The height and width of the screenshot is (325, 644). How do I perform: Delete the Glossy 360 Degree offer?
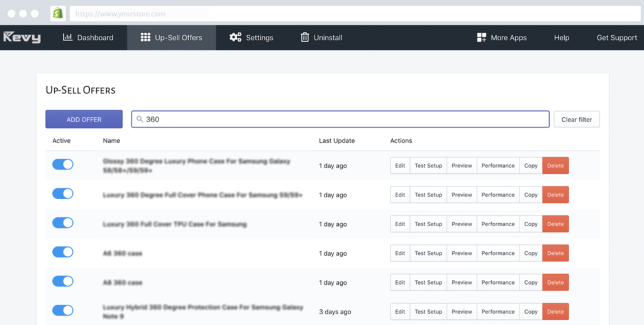[x=555, y=166]
